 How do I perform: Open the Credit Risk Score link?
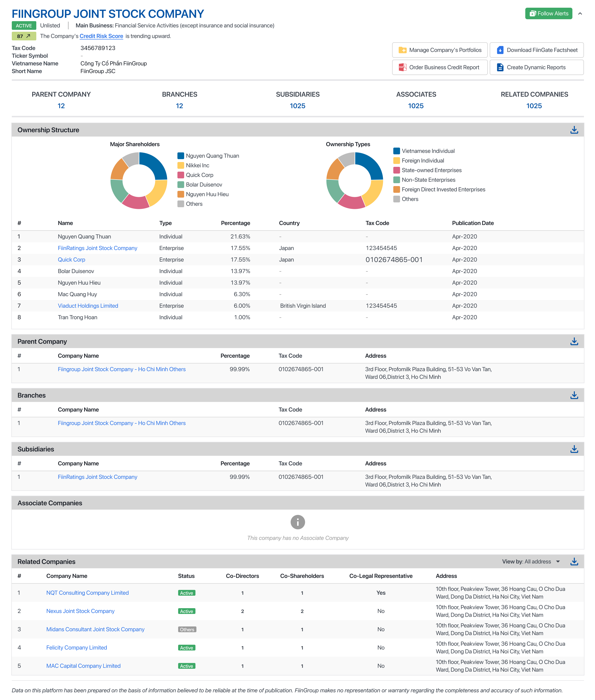click(101, 36)
